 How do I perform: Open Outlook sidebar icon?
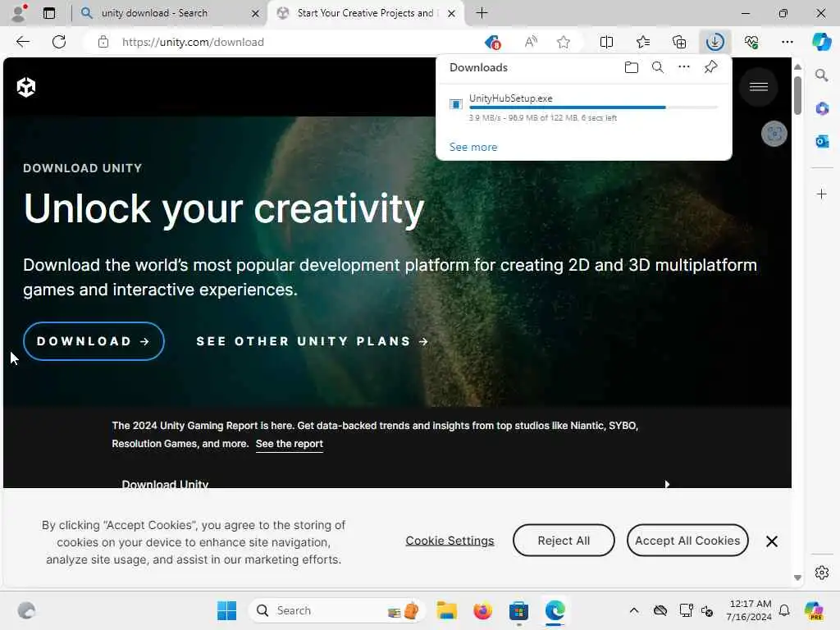tap(822, 141)
